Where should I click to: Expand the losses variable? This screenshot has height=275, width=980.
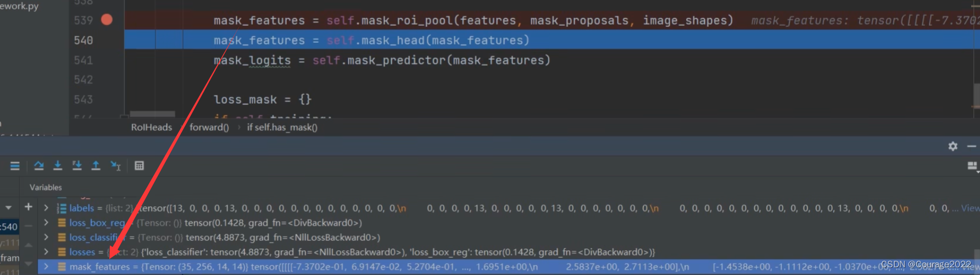click(x=46, y=252)
